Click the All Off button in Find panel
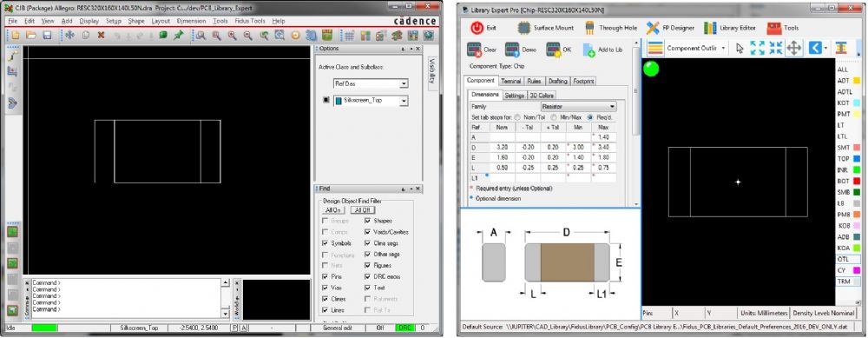The image size is (868, 338). coord(363,210)
